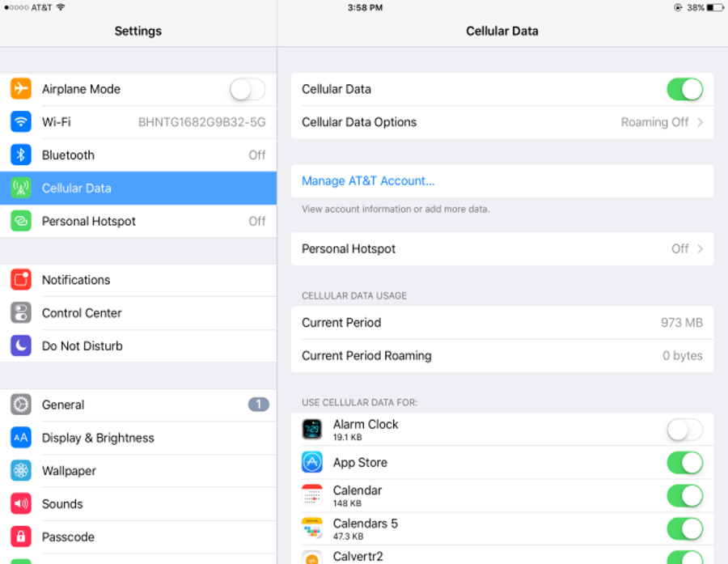Tap the Bluetooth Off status text

click(x=256, y=155)
